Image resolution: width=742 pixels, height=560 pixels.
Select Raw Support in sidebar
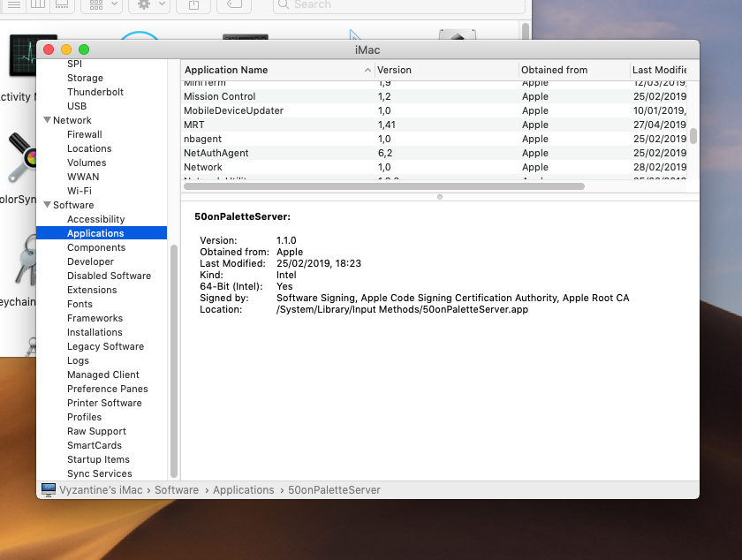click(96, 431)
